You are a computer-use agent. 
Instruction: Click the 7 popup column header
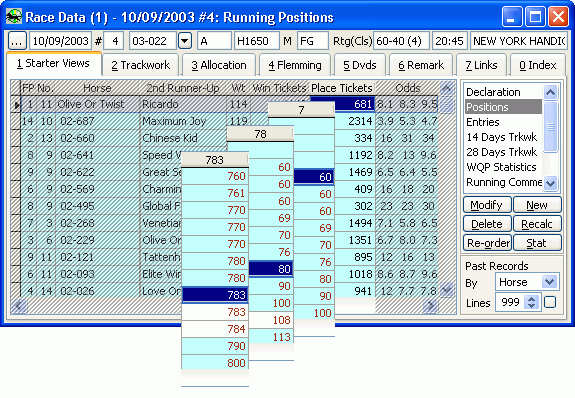click(x=301, y=110)
